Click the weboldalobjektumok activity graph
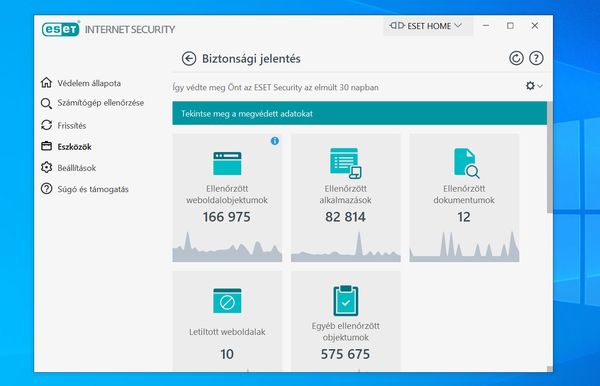Viewport: 600px width, 386px height. [227, 247]
